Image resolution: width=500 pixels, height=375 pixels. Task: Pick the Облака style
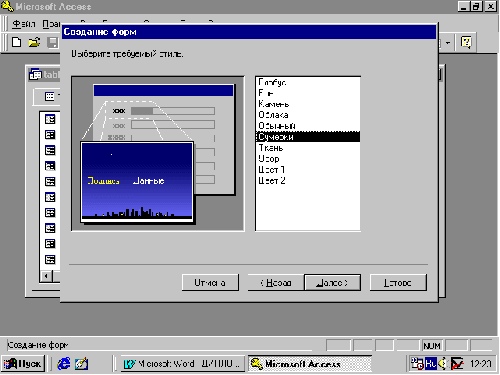(308, 115)
